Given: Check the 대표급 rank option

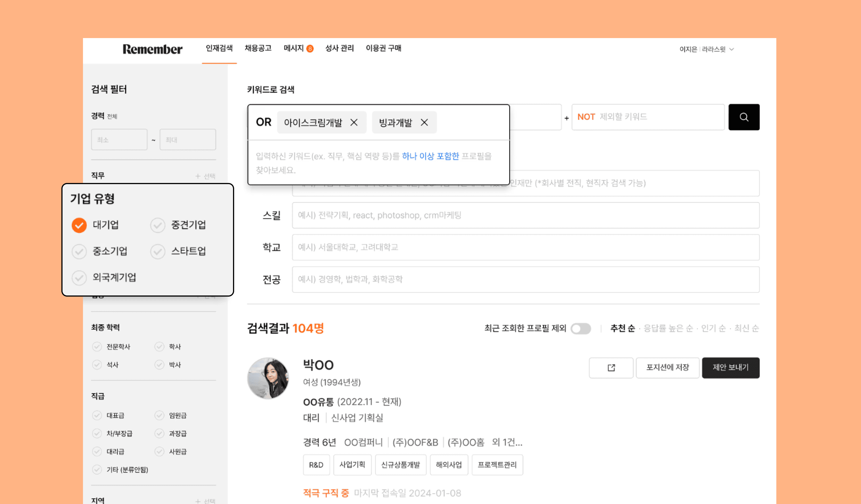Looking at the screenshot, I should pos(97,415).
